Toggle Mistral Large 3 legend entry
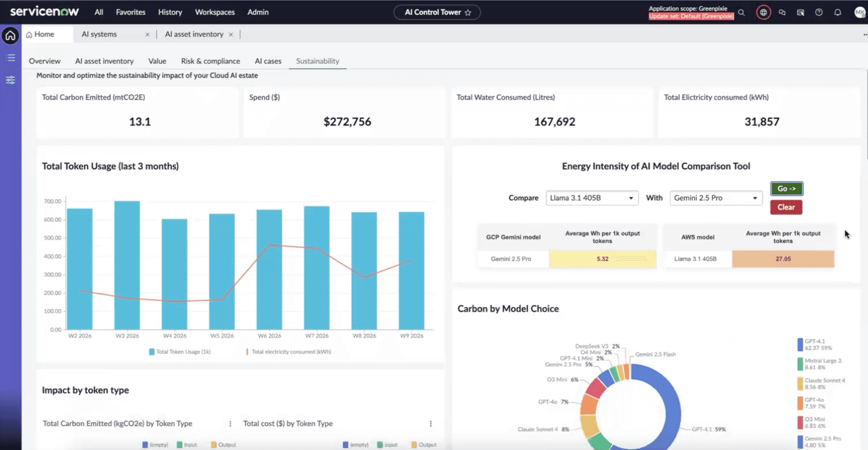This screenshot has width=868, height=450. pyautogui.click(x=819, y=364)
